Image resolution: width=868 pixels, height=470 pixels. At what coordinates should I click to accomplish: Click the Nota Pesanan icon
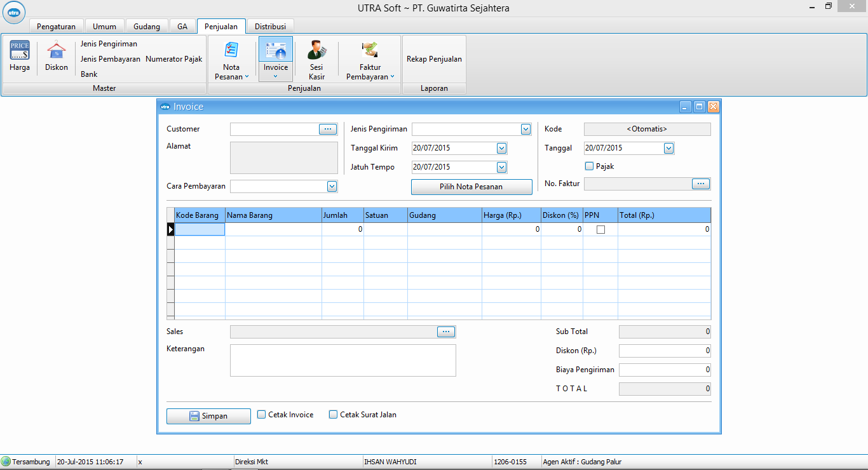pos(231,51)
